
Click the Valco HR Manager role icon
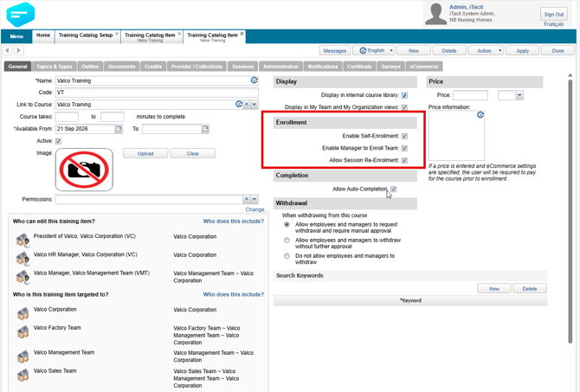click(x=23, y=258)
